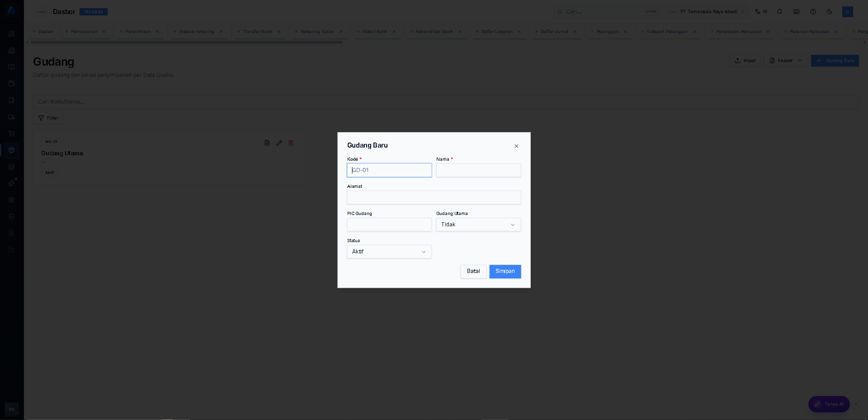This screenshot has height=420, width=868.
Task: Switch to the Pembayaran tab
Action: tap(84, 32)
